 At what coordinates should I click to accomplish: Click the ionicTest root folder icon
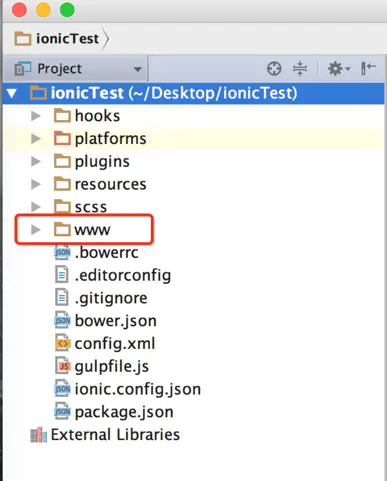click(38, 93)
